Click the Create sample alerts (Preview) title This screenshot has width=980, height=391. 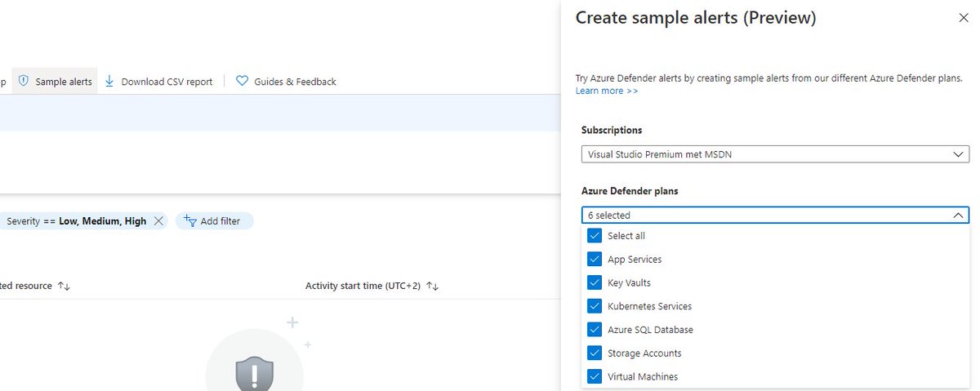click(x=696, y=18)
